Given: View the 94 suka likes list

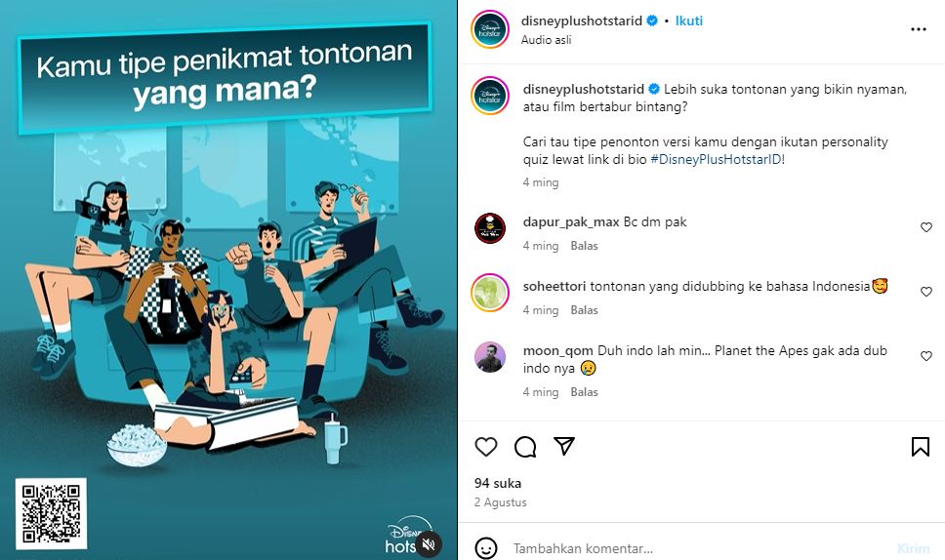Looking at the screenshot, I should (x=498, y=483).
